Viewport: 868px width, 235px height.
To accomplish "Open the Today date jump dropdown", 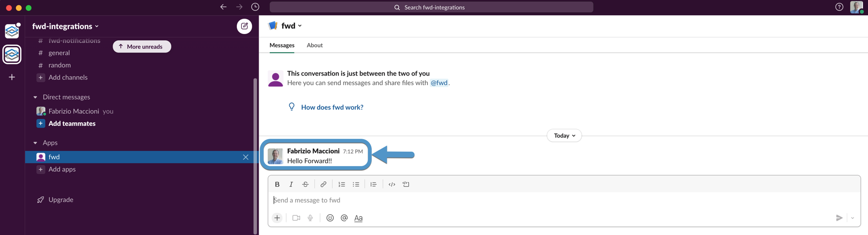I will [x=564, y=135].
